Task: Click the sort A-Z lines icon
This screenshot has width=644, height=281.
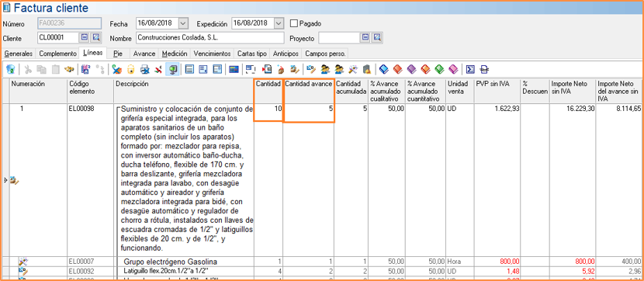Action: 86,69
